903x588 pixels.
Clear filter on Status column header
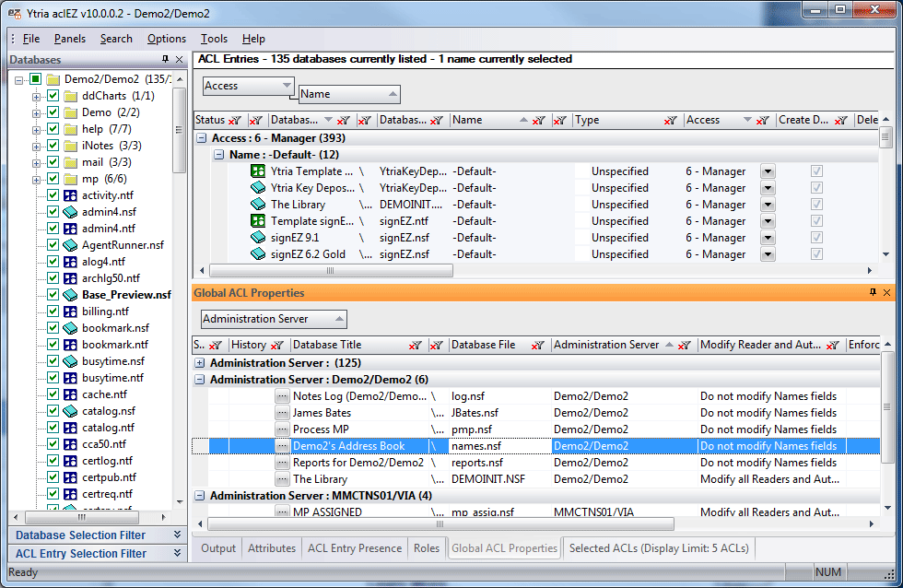tap(235, 121)
